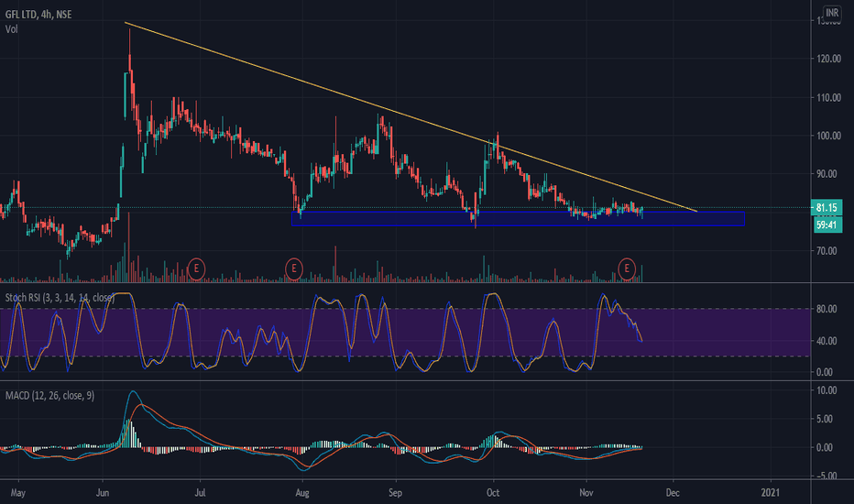Click the Jul label on time axis
The height and width of the screenshot is (504, 854).
coord(200,493)
